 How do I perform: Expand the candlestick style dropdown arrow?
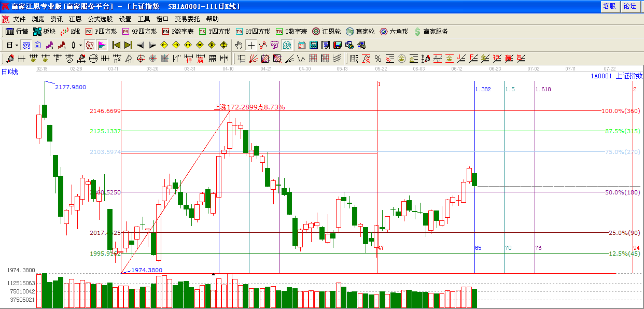pyautogui.click(x=80, y=45)
